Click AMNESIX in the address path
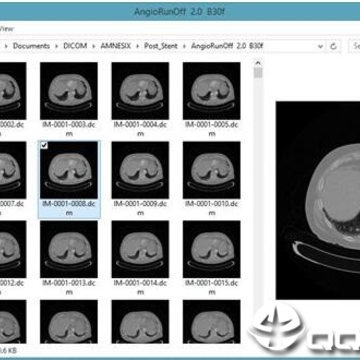Screen dimensions: 360x360 (116, 46)
